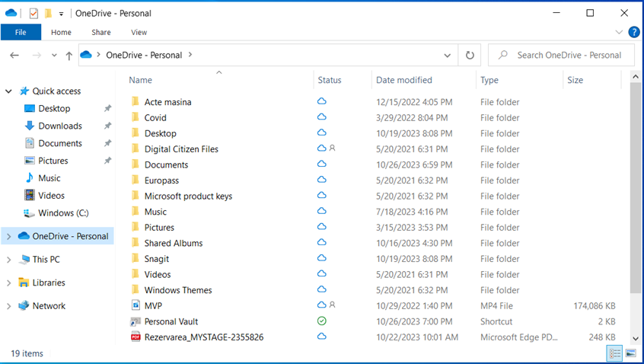644x364 pixels.
Task: Click the cloud status icon for Acte masina
Action: coord(322,101)
